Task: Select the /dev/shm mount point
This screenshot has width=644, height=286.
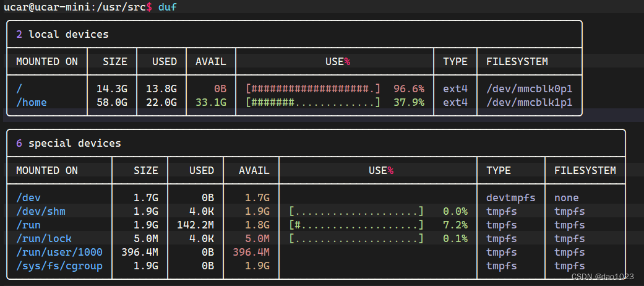Action: coord(41,212)
